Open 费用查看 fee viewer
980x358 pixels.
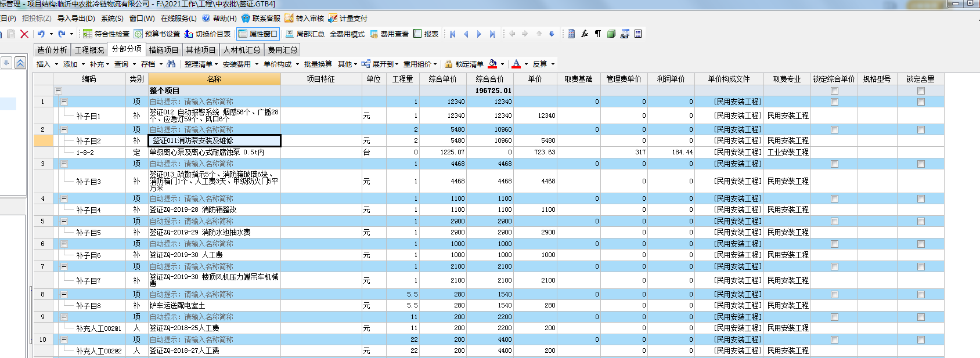(x=390, y=34)
